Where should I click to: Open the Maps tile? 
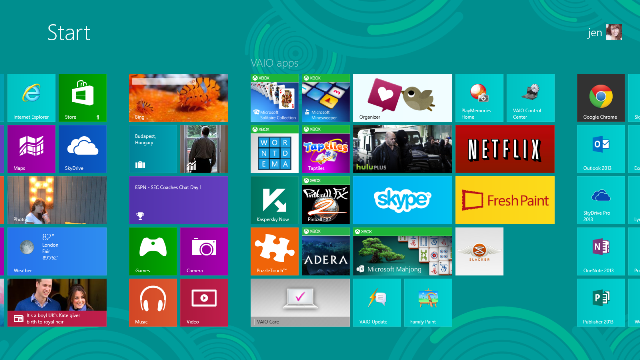(31, 149)
